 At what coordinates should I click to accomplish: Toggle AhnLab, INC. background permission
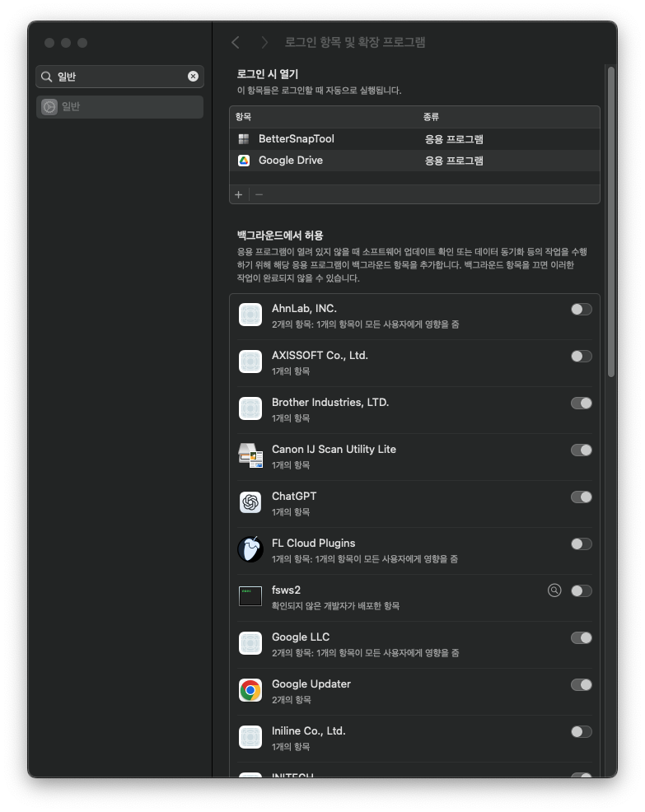click(582, 309)
